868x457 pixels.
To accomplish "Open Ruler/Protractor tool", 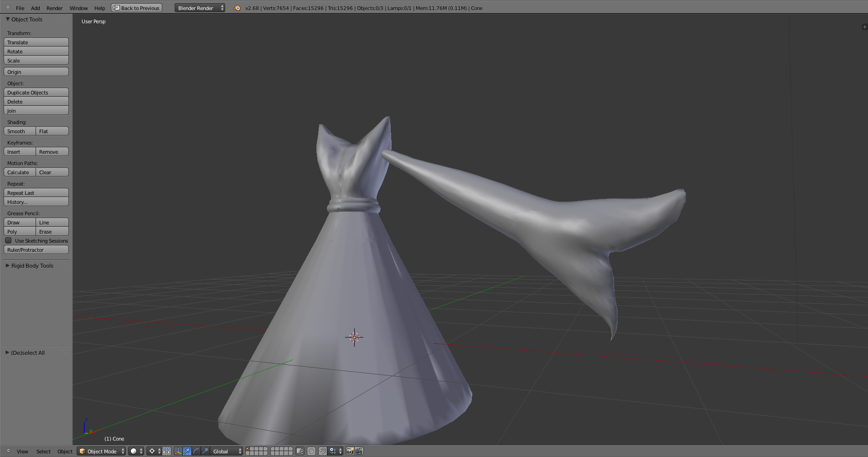I will (x=36, y=249).
